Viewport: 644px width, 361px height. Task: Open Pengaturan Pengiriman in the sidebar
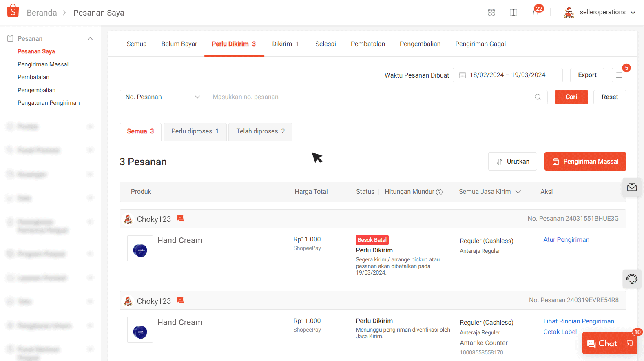coord(49,103)
